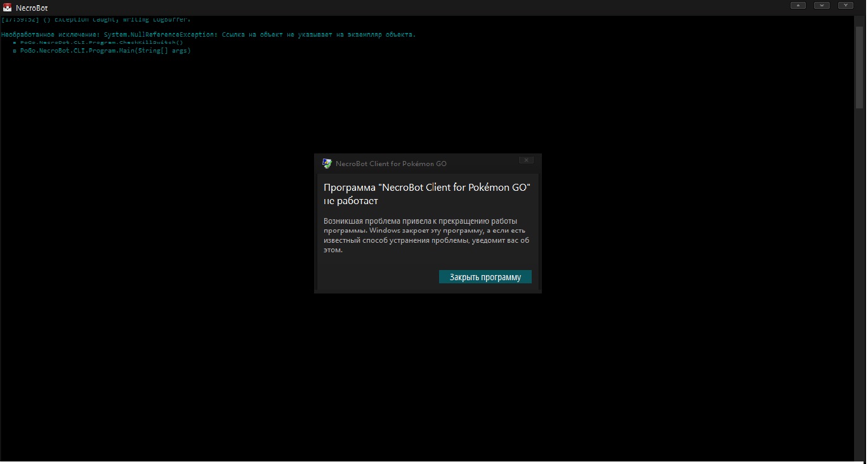Viewport: 868px width, 464px height.
Task: Click the "PoGo.NecroBot.CLI.Program.CheckKillSwitch()" stack trace line
Action: [x=98, y=42]
